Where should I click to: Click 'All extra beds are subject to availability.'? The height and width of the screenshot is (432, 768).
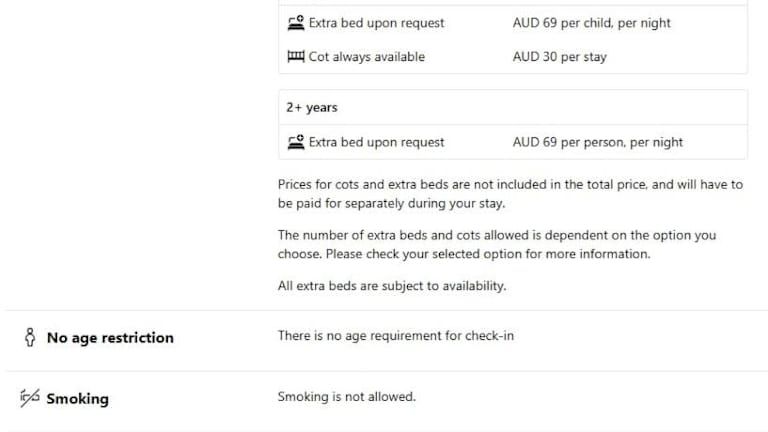click(x=391, y=286)
